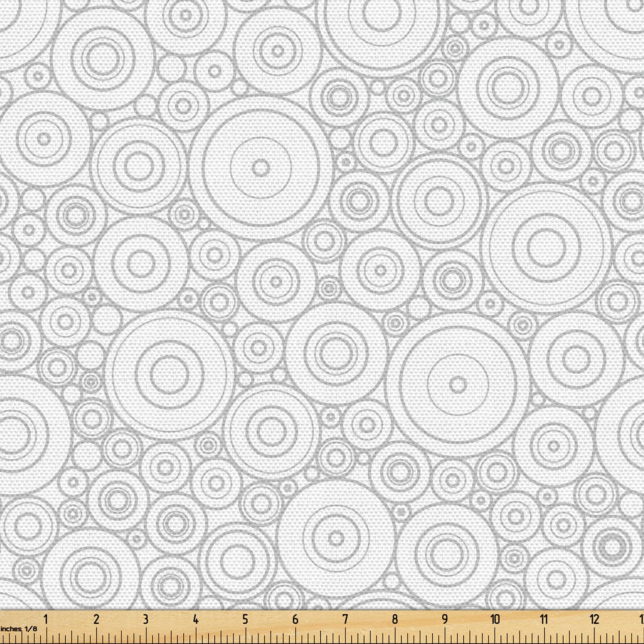Click the number 4 on the ruler
Viewport: 644px width, 644px height.
(x=196, y=619)
